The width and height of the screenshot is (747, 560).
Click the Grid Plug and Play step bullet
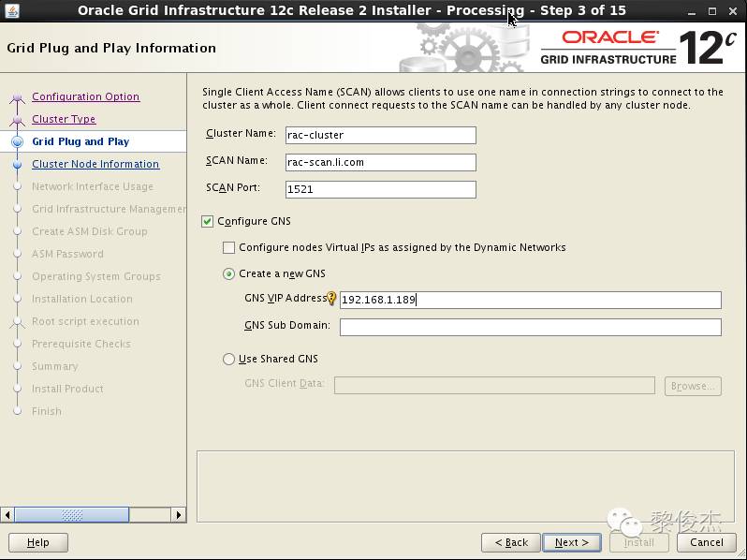(18, 141)
